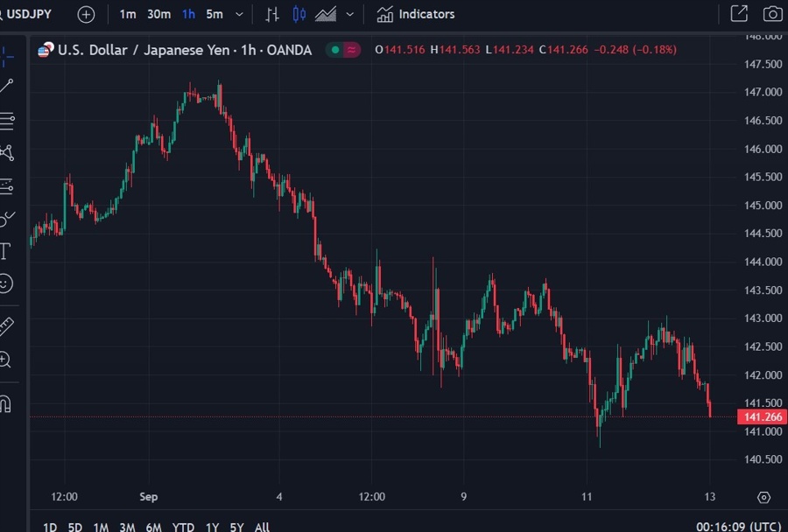Toggle the green market status indicator
This screenshot has height=532, width=788.
[334, 50]
